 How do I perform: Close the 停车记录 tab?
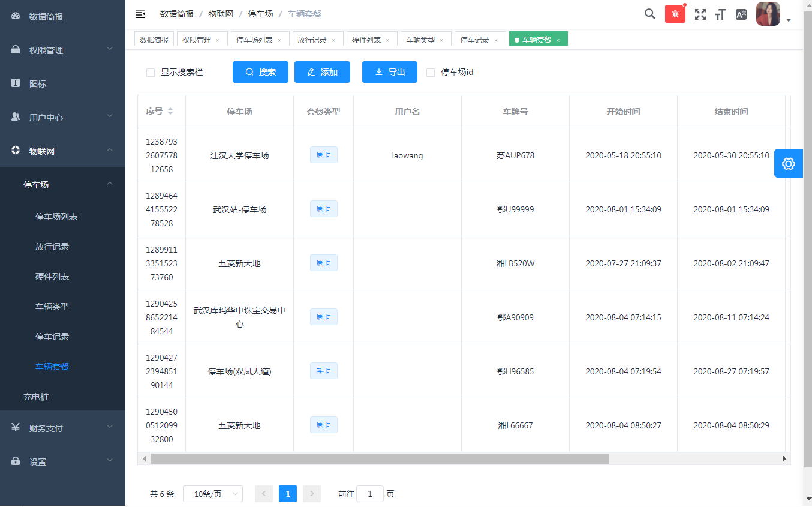496,41
